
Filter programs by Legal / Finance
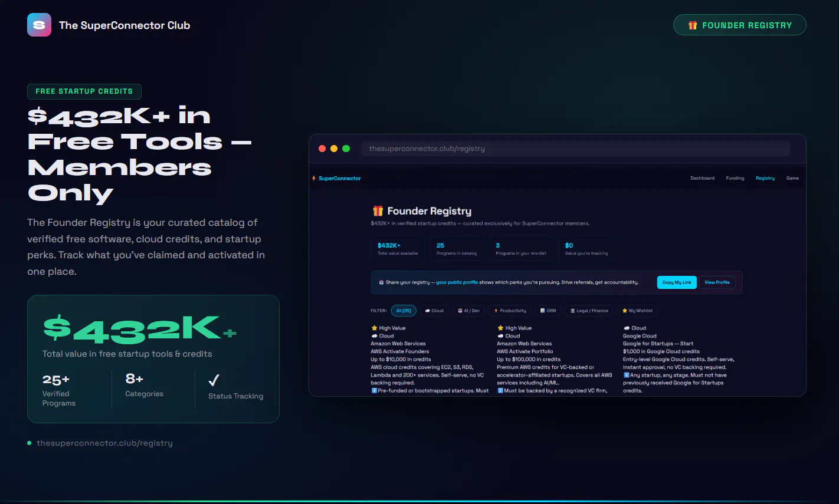pos(589,311)
